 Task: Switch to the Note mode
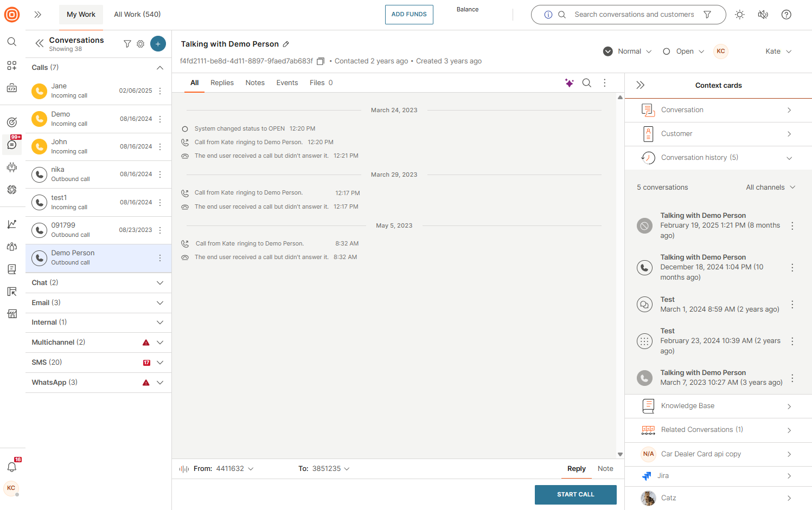pyautogui.click(x=605, y=469)
